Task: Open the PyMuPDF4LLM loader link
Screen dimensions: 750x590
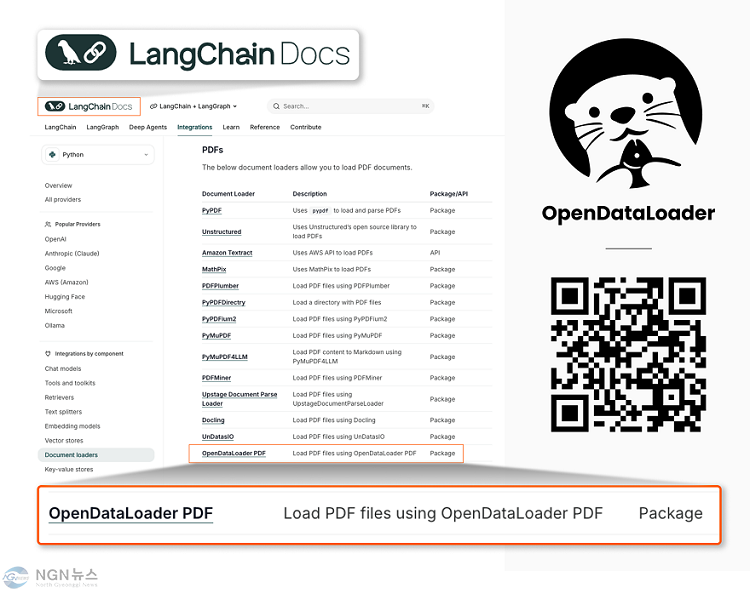Action: click(x=225, y=357)
